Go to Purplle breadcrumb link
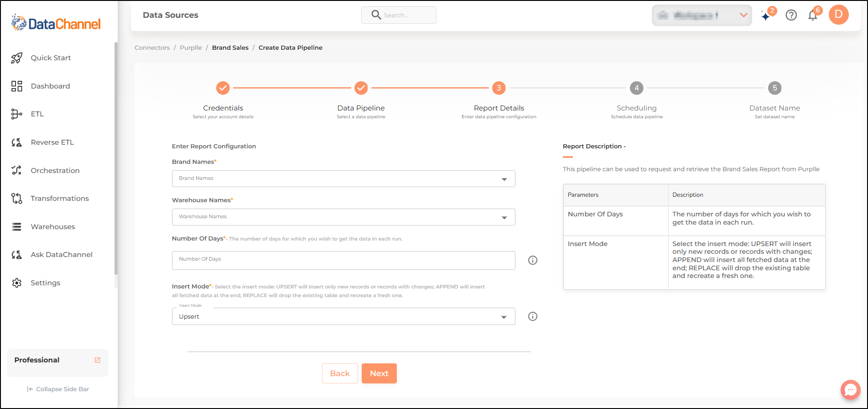868x409 pixels. click(191, 47)
